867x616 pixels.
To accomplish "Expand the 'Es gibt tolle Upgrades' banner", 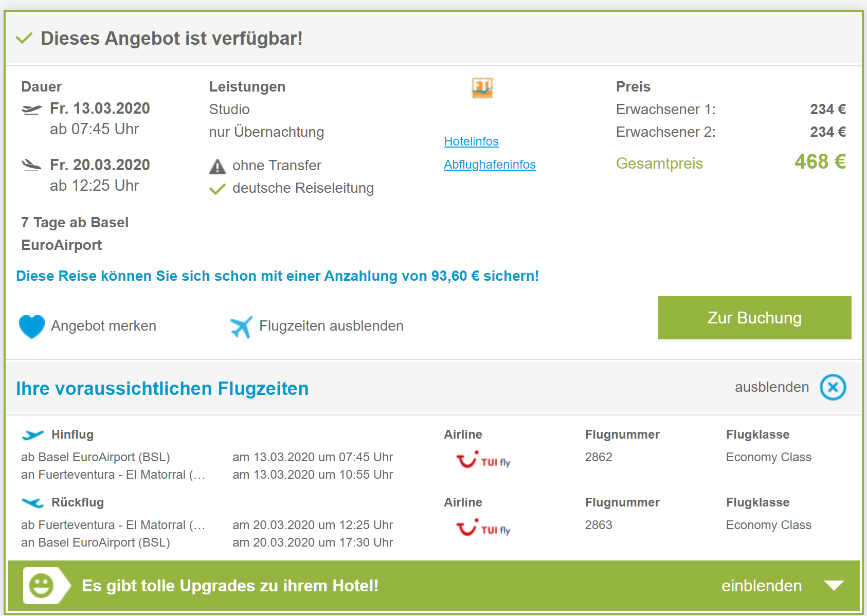I will tap(230, 586).
